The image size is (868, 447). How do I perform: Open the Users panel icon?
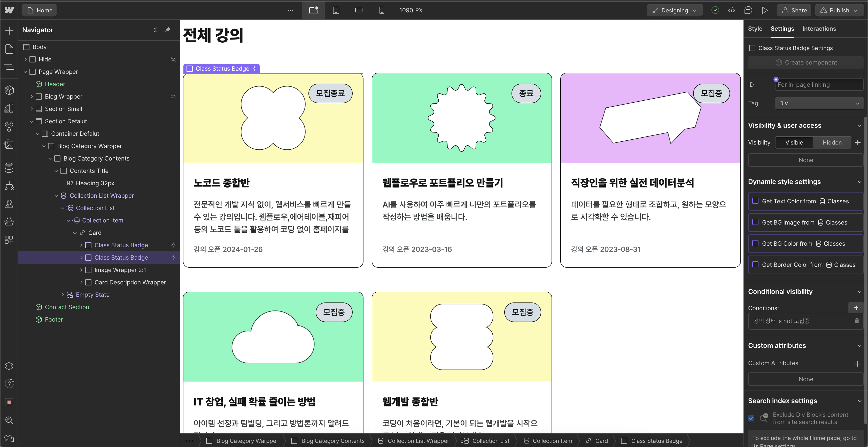(9, 204)
